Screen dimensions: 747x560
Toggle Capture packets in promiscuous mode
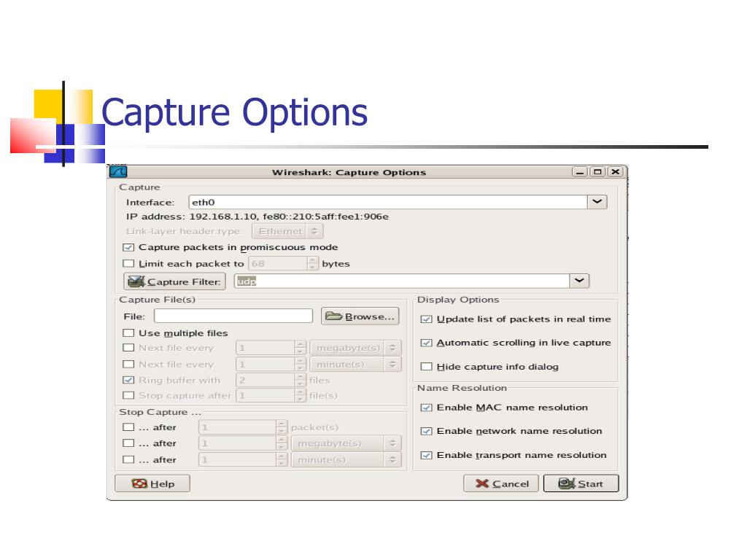[128, 247]
